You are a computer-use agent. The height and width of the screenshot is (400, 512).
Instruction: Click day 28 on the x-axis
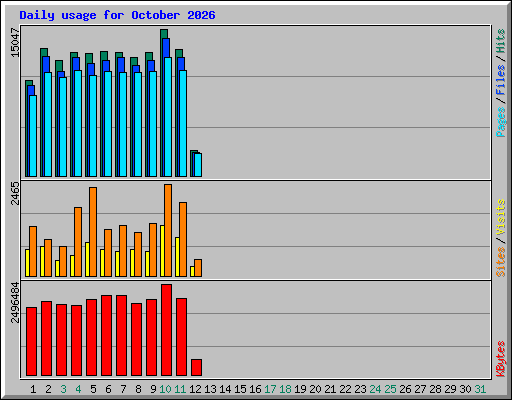[x=435, y=389]
